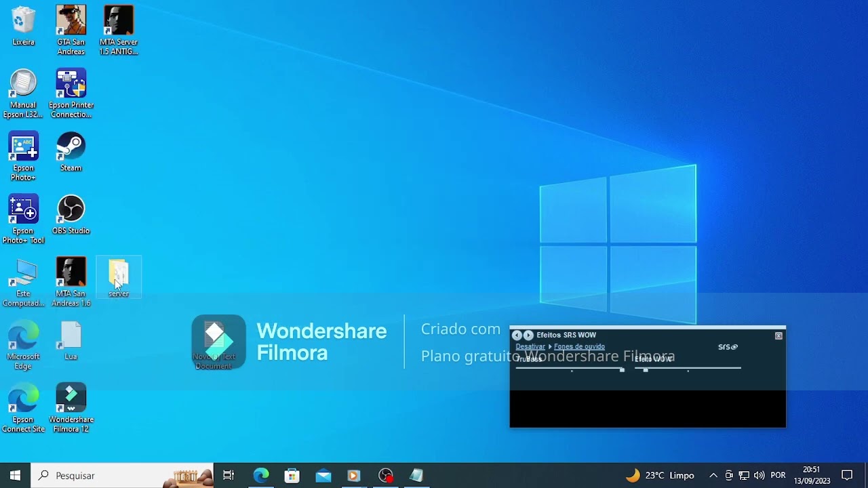Open the notification center icon
Image resolution: width=868 pixels, height=488 pixels.
point(847,475)
